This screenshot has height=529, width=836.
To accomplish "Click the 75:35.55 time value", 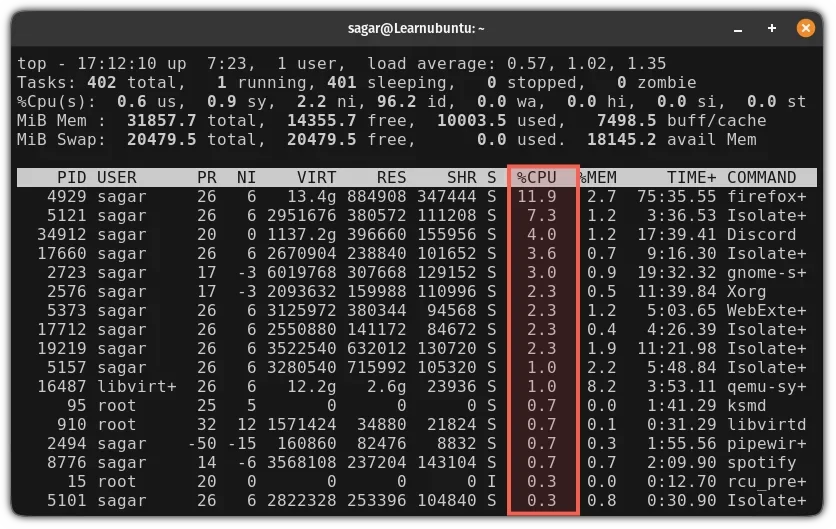I will click(x=677, y=197).
